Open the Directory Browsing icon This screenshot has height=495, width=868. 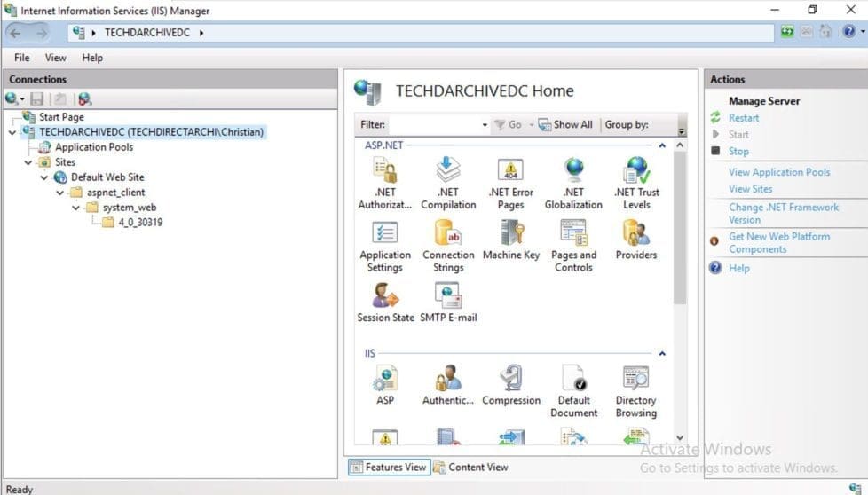click(635, 391)
